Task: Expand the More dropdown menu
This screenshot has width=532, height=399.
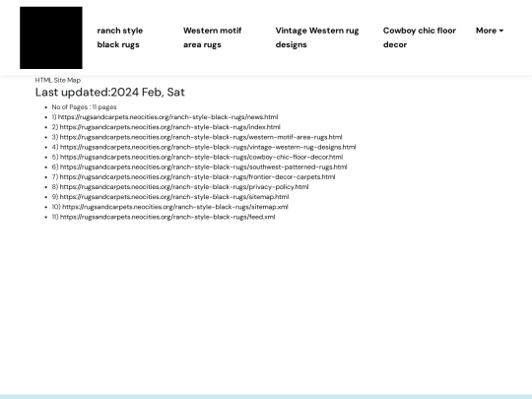Action: pos(490,31)
